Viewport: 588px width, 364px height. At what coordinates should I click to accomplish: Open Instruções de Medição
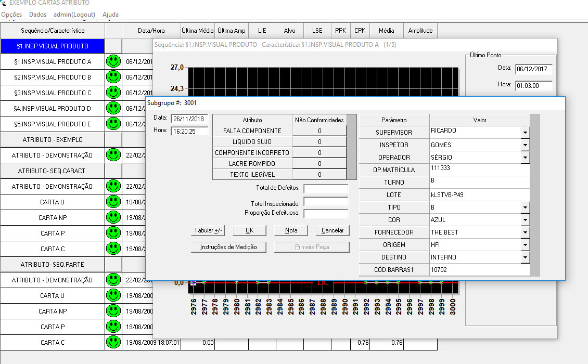point(228,247)
